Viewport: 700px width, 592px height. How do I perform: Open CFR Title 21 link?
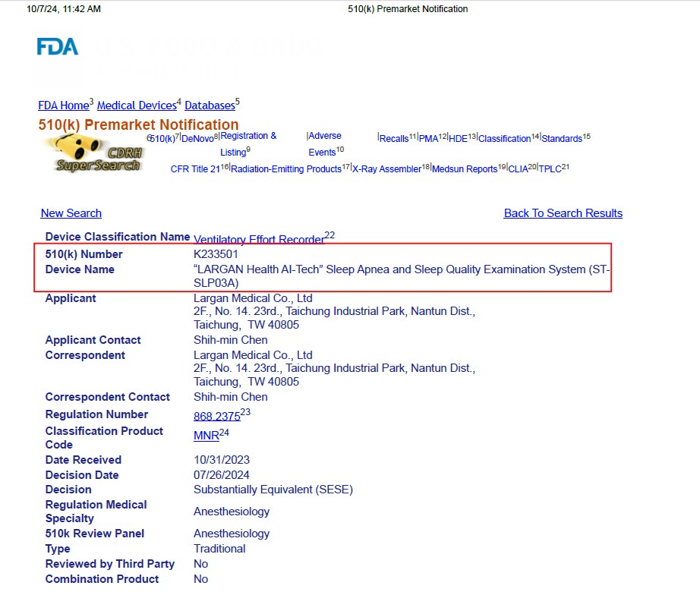coord(195,169)
